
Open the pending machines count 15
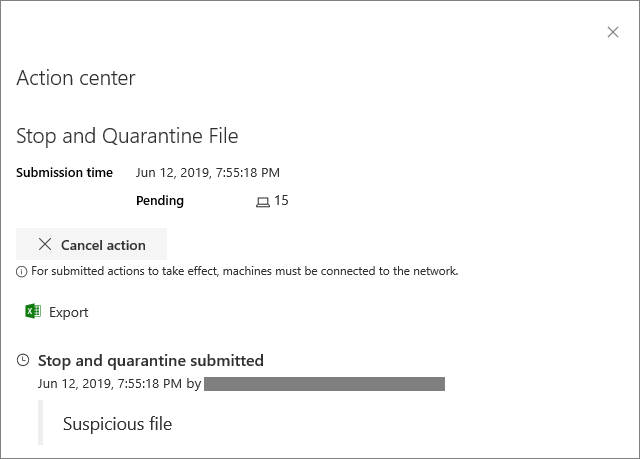pos(281,200)
